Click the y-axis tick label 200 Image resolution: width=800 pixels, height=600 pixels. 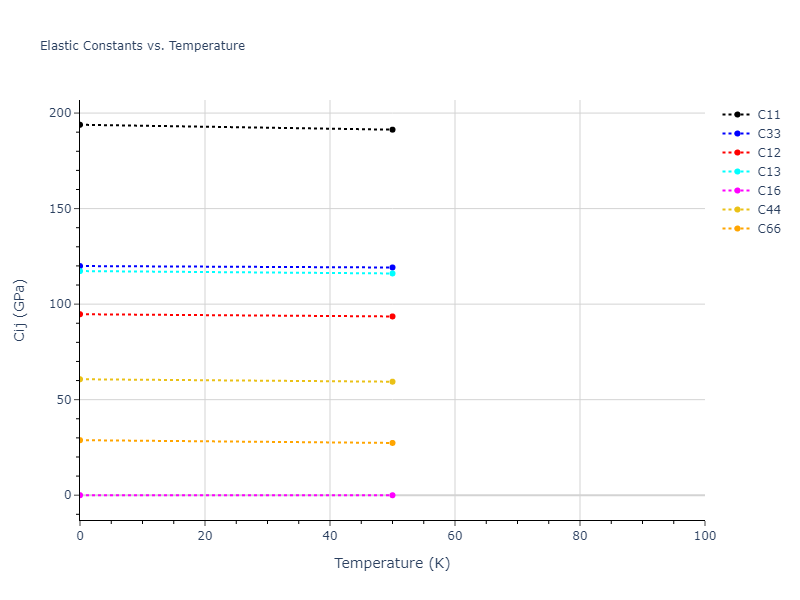(x=61, y=114)
